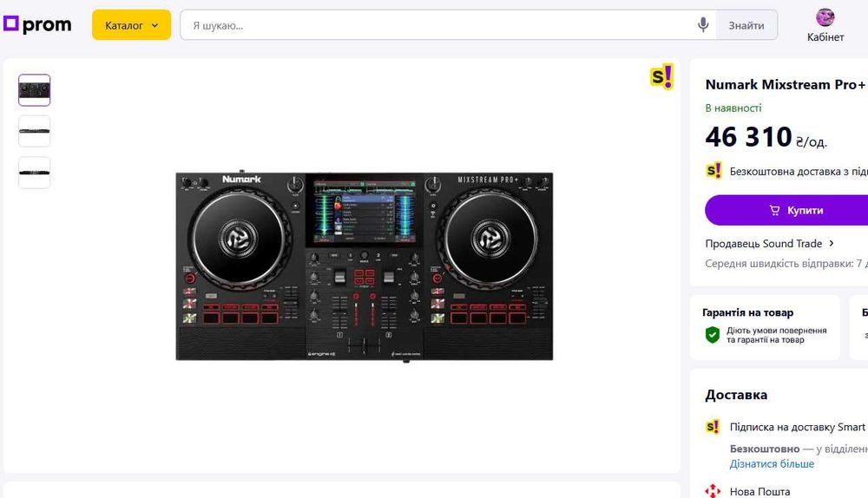Click the Доставка section heading
The width and height of the screenshot is (868, 498).
tap(736, 395)
